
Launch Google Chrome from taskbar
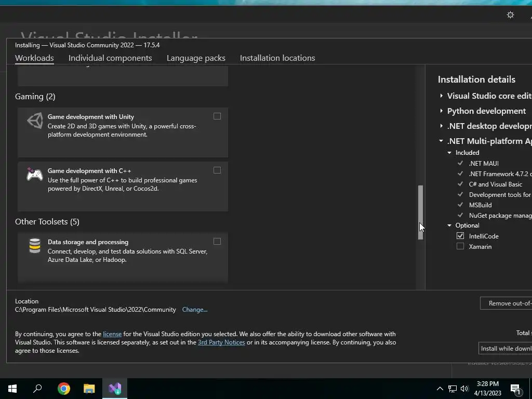[x=63, y=389]
